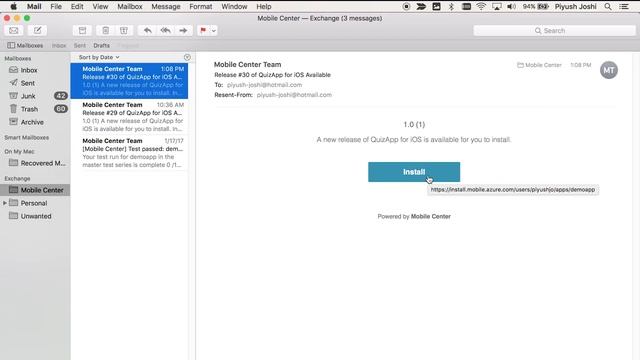Click the Mobile Center link in footer
This screenshot has height=360, width=640.
point(431,216)
